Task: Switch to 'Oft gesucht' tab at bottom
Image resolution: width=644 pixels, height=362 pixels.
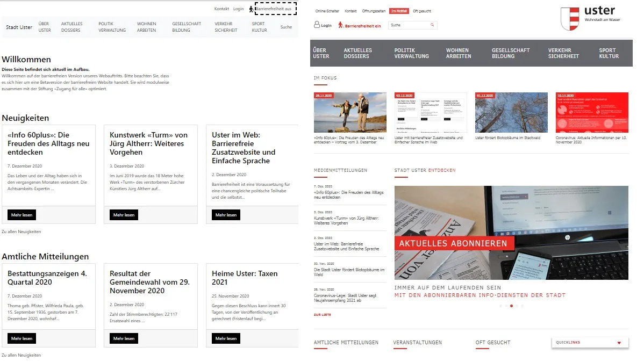Action: click(493, 343)
